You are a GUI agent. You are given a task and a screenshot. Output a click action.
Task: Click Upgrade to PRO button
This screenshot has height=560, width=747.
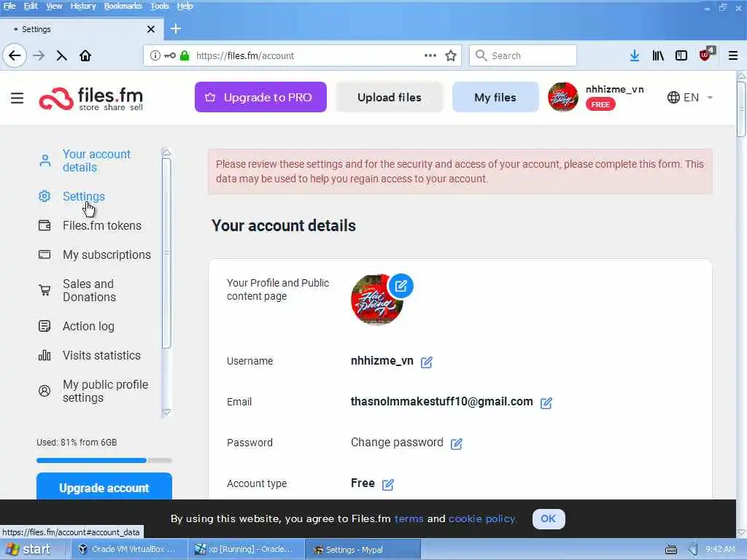260,97
